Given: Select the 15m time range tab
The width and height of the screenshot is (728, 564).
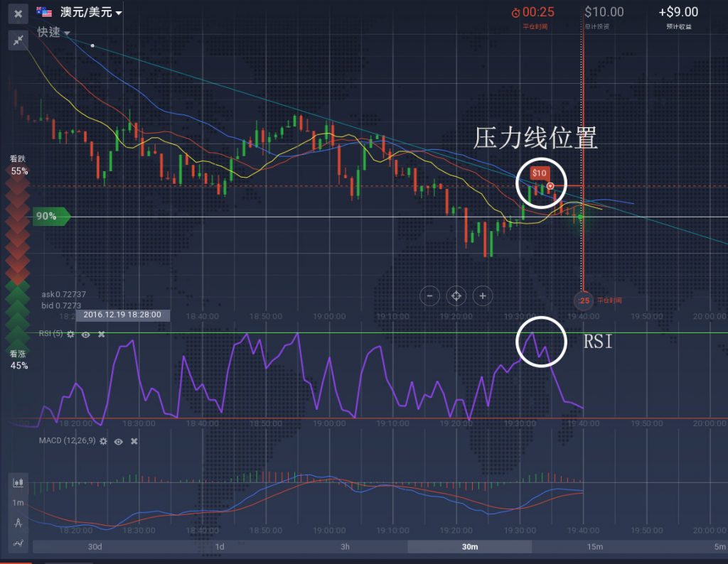Looking at the screenshot, I should point(594,546).
